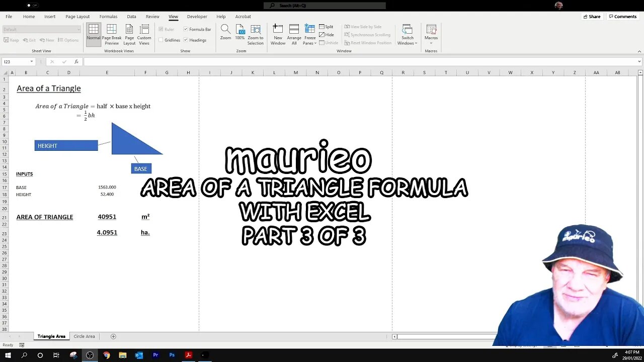The image size is (644, 362).
Task: Click the macro recording status icon
Action: pos(22,345)
